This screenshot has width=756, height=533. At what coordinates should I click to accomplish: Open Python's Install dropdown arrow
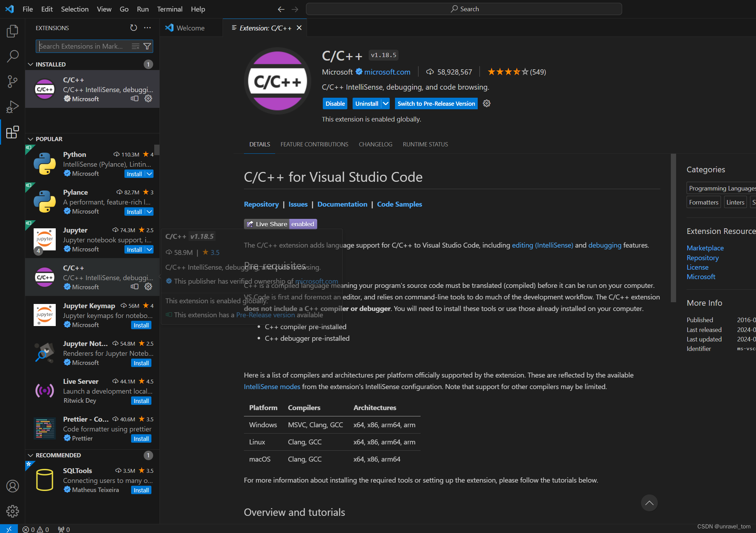149,174
